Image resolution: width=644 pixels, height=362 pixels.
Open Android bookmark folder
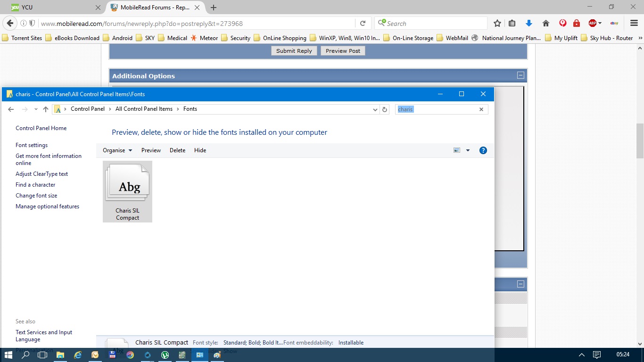click(x=117, y=38)
